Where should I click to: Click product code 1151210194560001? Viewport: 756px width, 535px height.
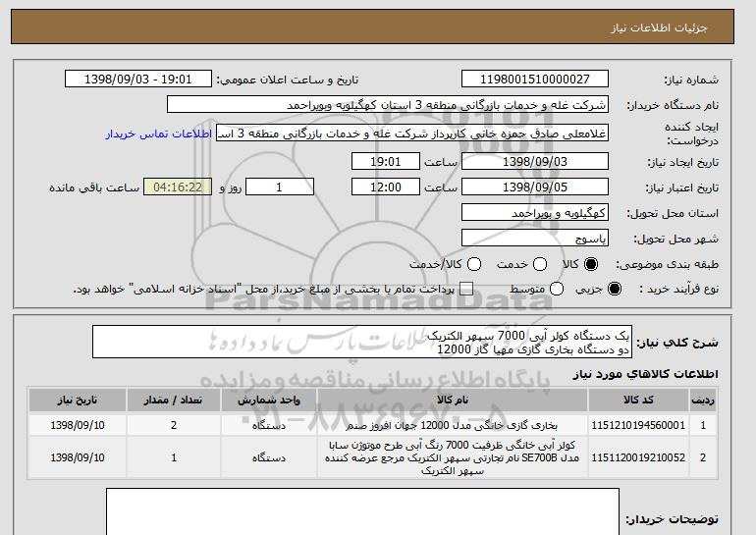(x=638, y=426)
